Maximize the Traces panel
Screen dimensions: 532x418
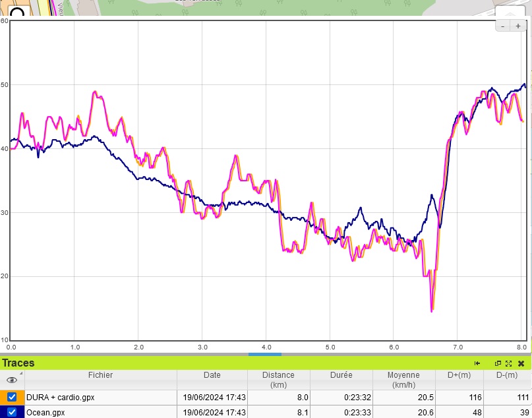(509, 363)
